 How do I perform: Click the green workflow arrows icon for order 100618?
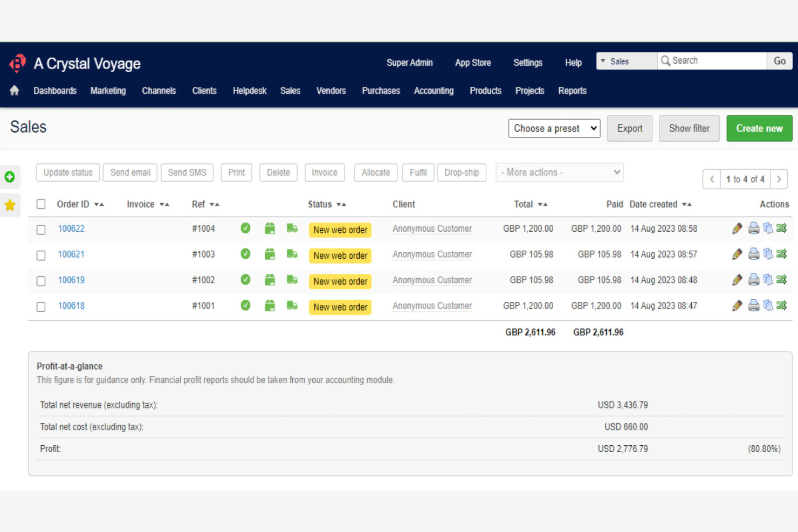782,306
